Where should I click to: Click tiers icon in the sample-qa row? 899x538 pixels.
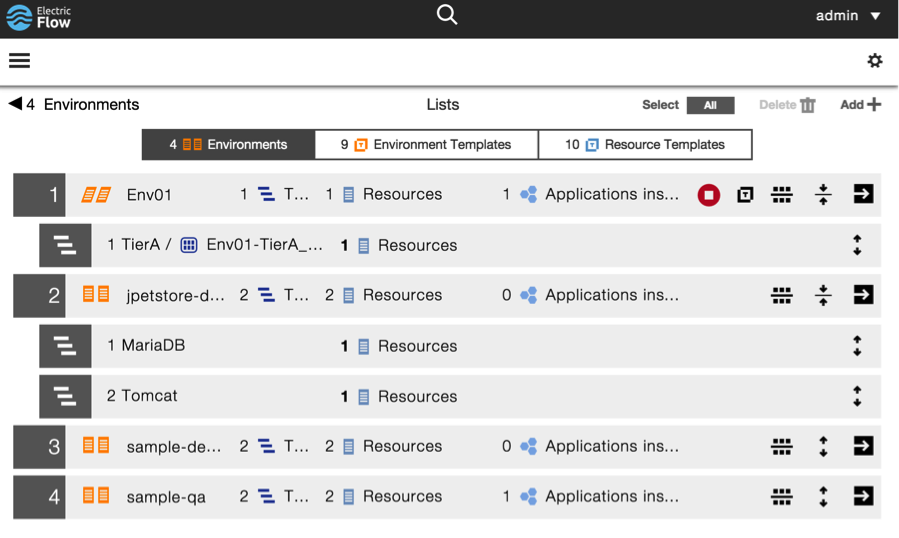point(266,496)
